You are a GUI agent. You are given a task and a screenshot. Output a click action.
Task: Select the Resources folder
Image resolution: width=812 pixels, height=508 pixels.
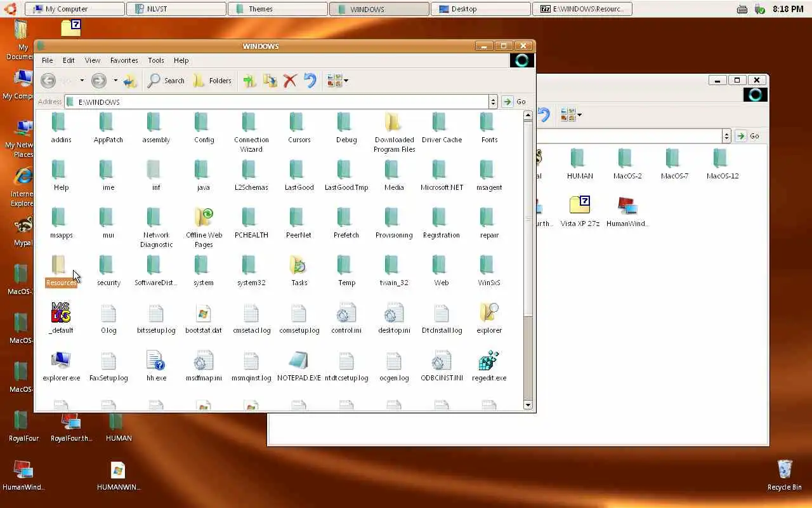click(61, 271)
